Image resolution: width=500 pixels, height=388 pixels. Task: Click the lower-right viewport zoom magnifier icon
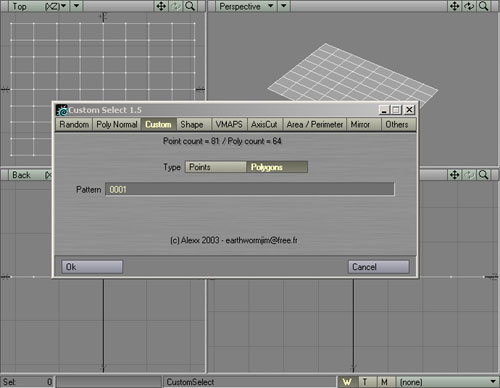click(483, 175)
